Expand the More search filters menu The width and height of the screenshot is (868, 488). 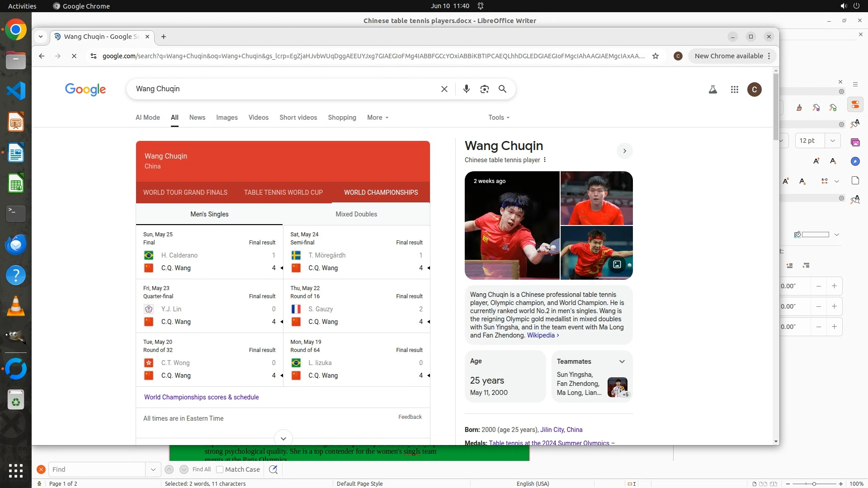click(377, 117)
